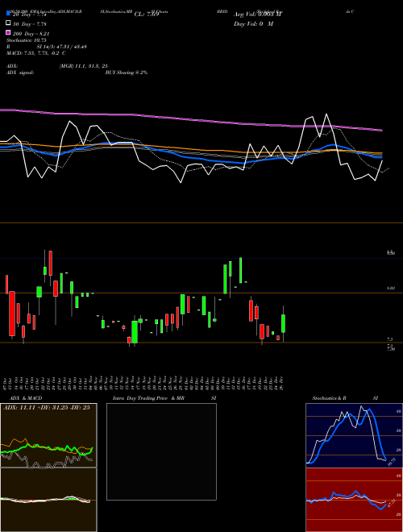Click the '(MGR) 11.1, 31.3, 23' ADX values
This screenshot has height=532, width=403.
pyautogui.click(x=84, y=66)
